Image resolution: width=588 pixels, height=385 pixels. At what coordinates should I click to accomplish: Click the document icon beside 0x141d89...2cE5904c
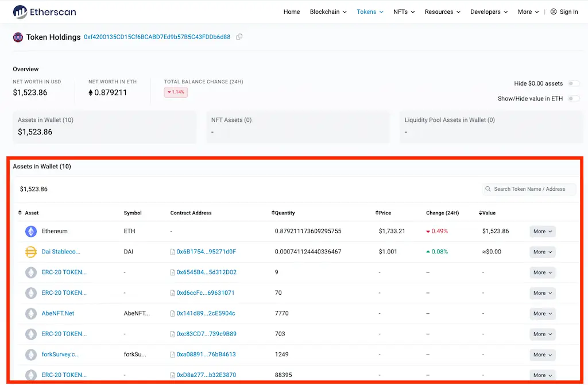172,313
